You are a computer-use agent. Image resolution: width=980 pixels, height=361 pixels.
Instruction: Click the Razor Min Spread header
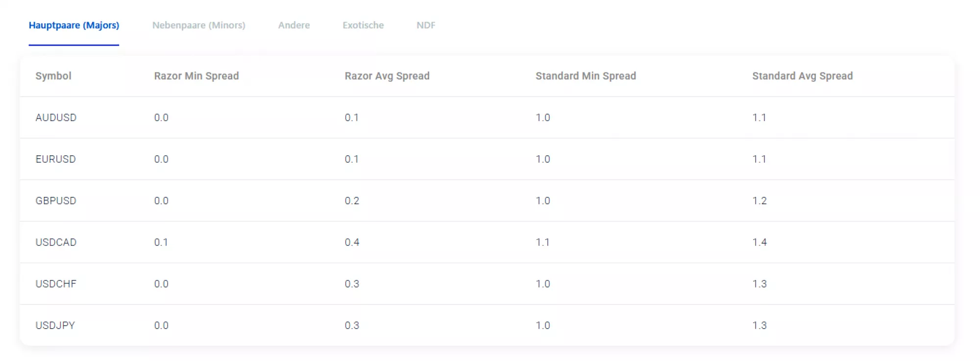pos(196,76)
